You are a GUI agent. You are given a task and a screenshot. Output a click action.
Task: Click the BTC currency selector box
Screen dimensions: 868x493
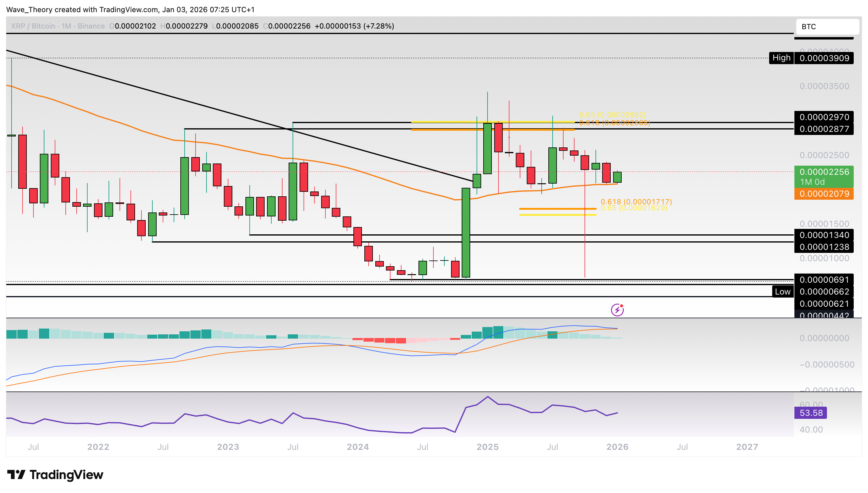[827, 27]
